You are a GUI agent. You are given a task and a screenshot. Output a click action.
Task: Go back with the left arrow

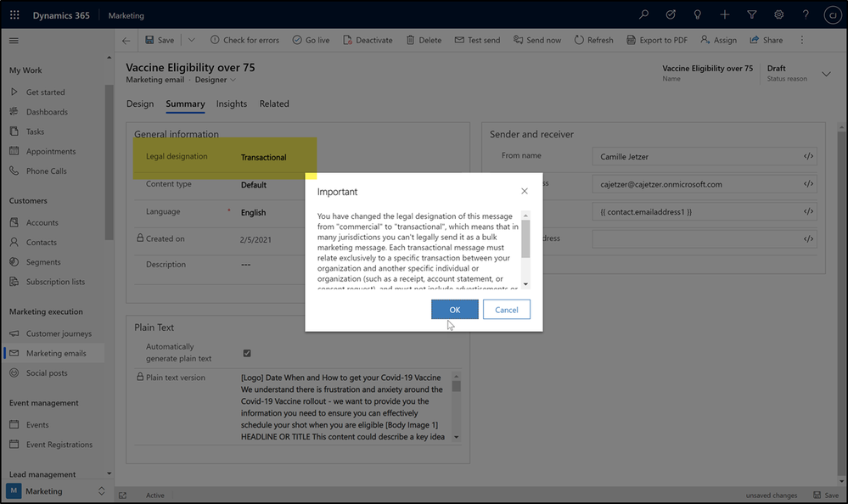coord(126,41)
